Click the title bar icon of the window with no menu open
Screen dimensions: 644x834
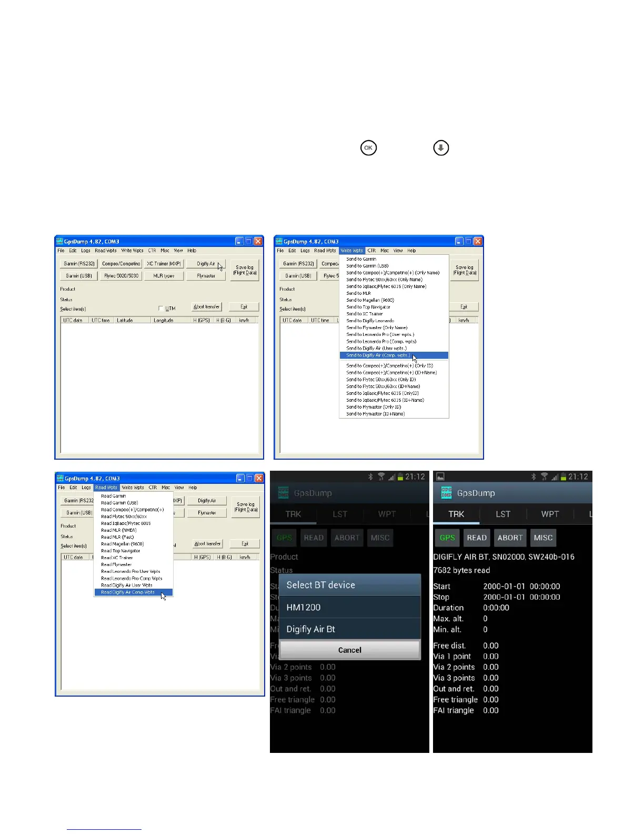coord(60,242)
